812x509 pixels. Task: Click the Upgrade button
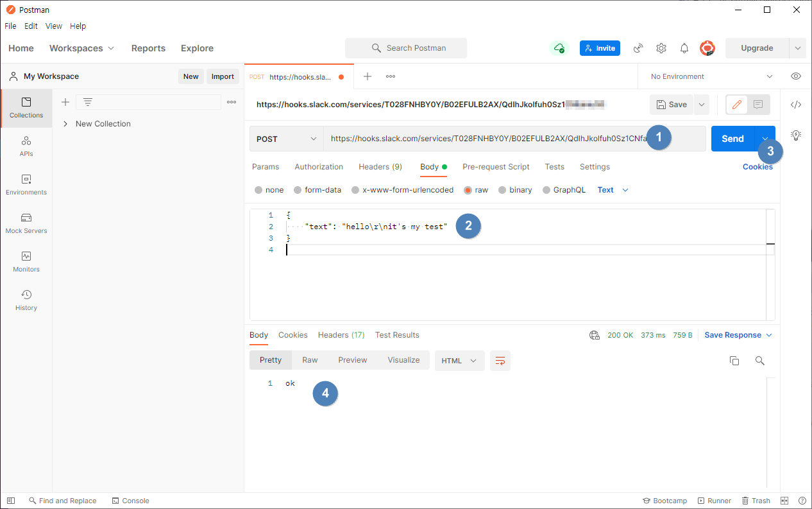(x=757, y=48)
